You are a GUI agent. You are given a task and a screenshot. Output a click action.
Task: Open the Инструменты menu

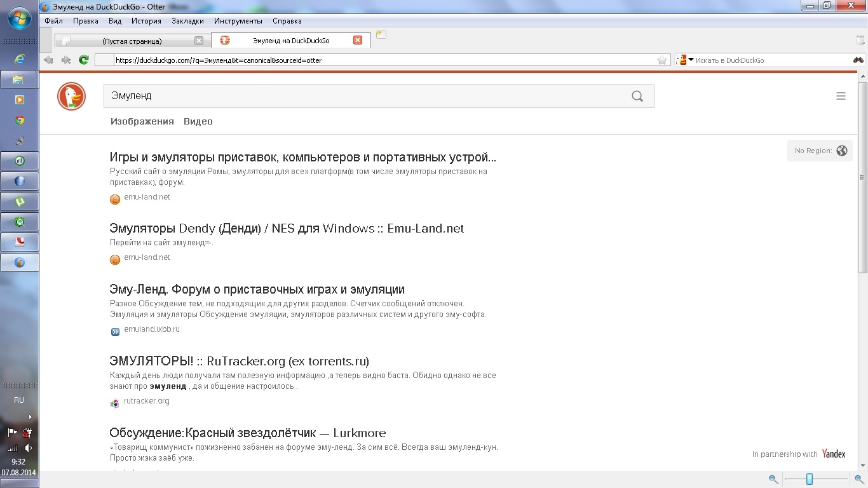[238, 21]
